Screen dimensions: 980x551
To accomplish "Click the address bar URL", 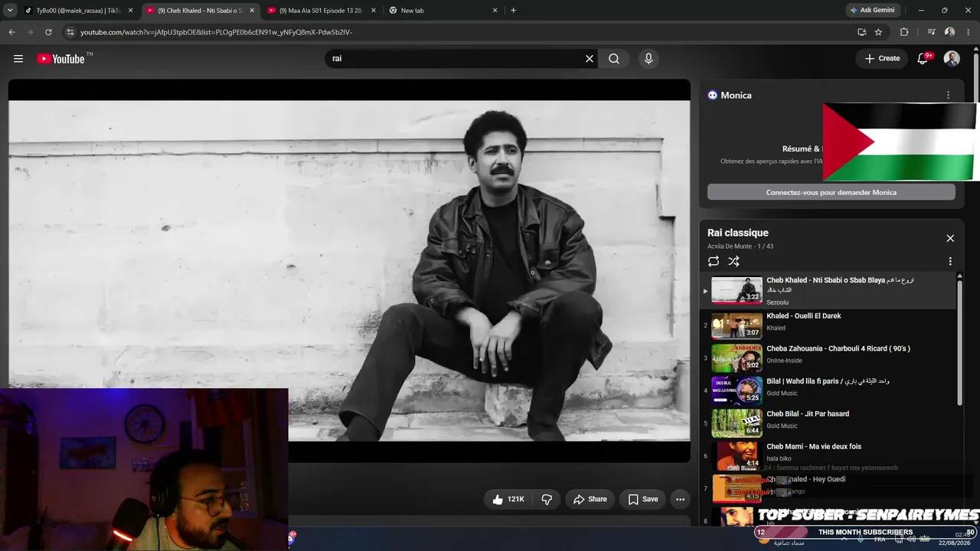I will pyautogui.click(x=217, y=32).
